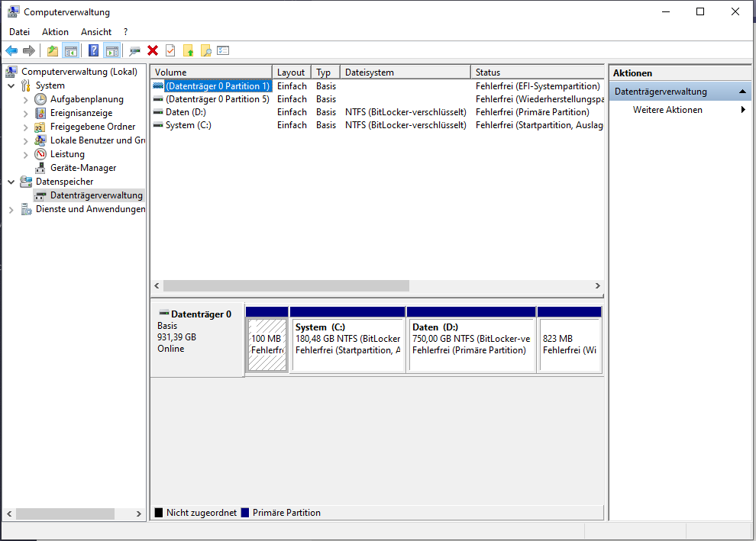Expand the Ereignisanzeige node
This screenshot has width=756, height=541.
(25, 113)
